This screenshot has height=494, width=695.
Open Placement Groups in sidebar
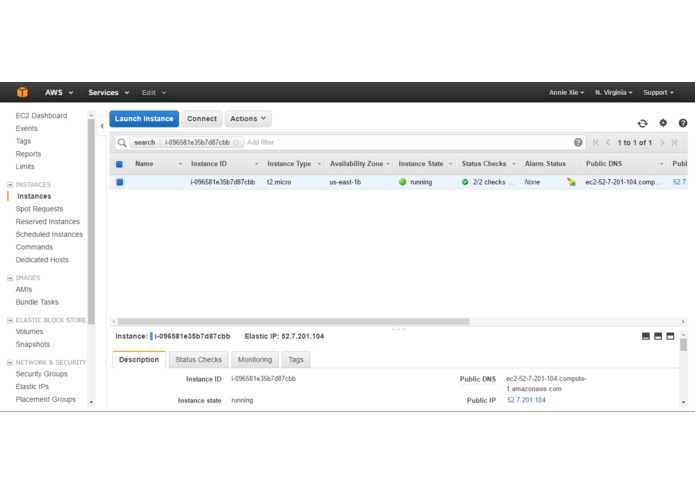click(x=45, y=399)
